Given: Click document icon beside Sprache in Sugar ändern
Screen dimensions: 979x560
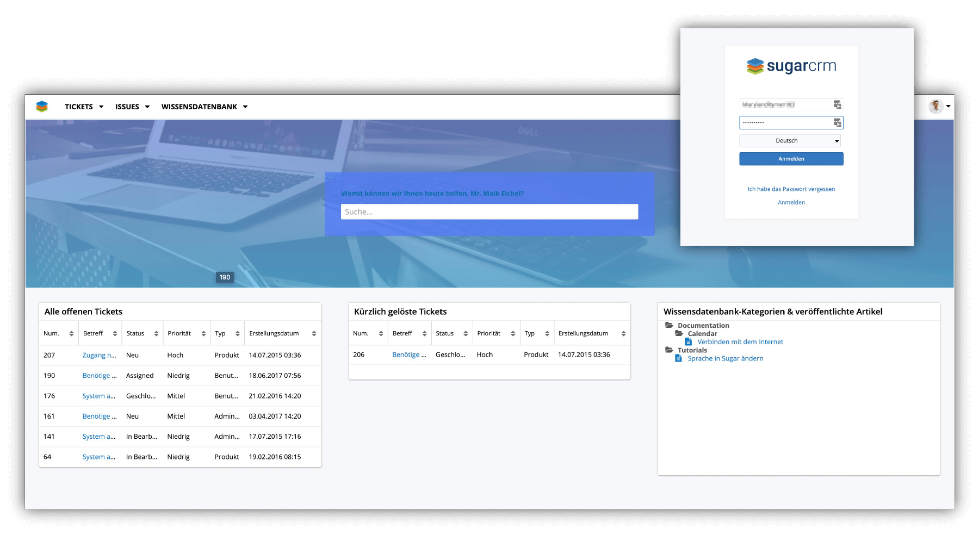Looking at the screenshot, I should coord(678,358).
